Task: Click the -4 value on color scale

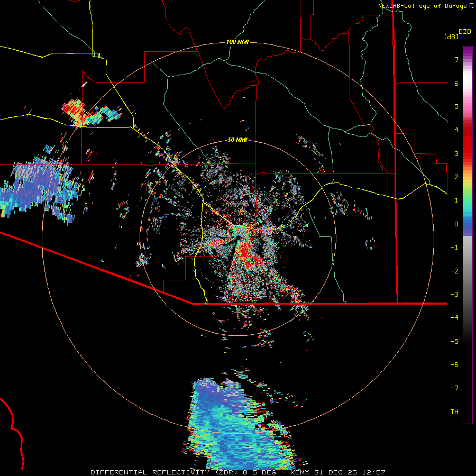Action: (454, 318)
